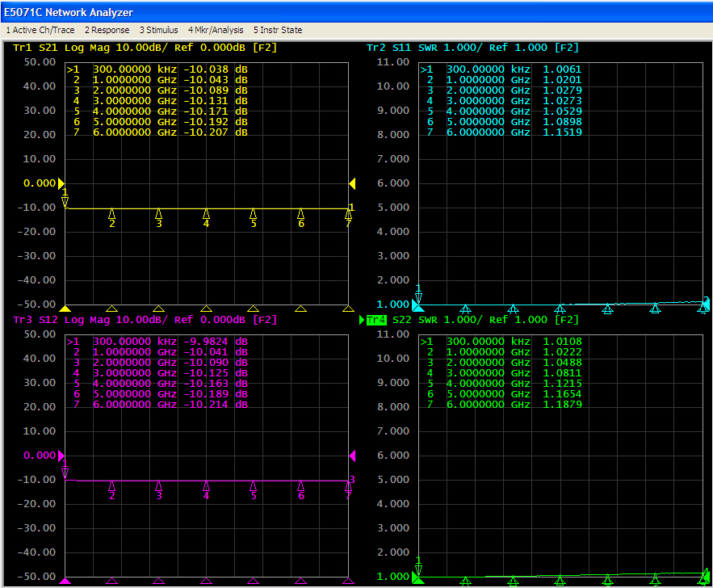This screenshot has width=713, height=588.
Task: Select the Tr2 S11 SWR trace title
Action: pyautogui.click(x=472, y=48)
